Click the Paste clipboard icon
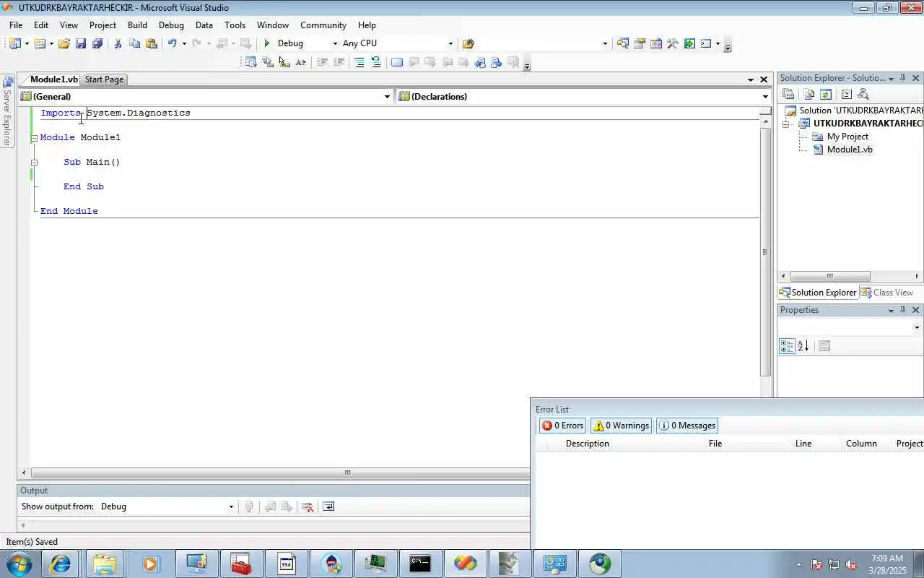The image size is (924, 578). pos(151,43)
